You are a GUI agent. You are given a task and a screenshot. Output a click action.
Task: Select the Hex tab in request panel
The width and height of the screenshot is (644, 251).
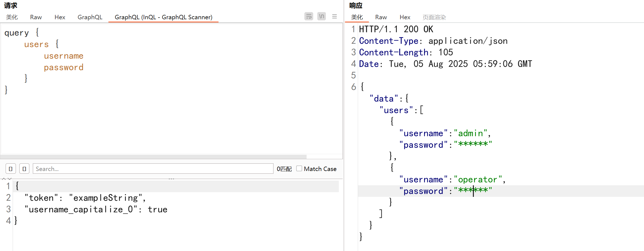60,17
